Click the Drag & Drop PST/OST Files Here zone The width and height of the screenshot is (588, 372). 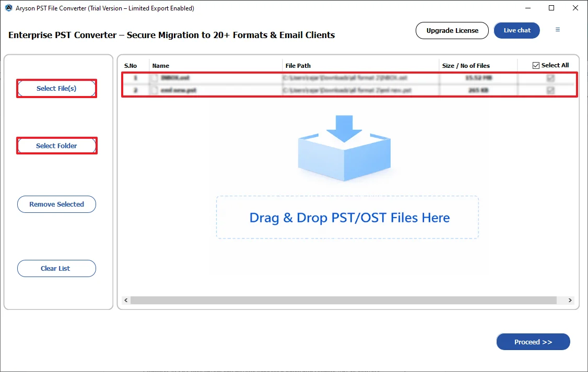[348, 217]
